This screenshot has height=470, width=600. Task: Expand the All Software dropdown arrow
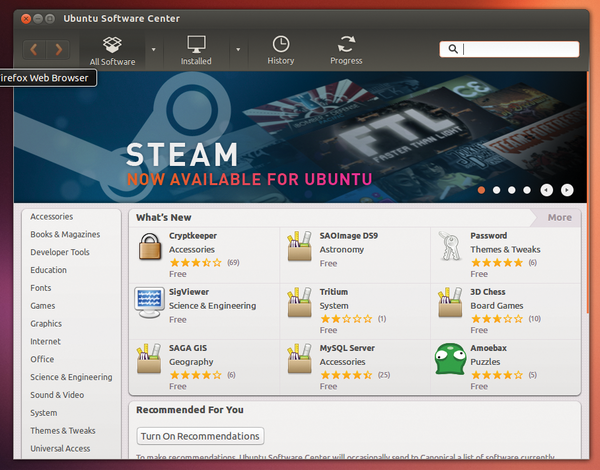click(154, 49)
